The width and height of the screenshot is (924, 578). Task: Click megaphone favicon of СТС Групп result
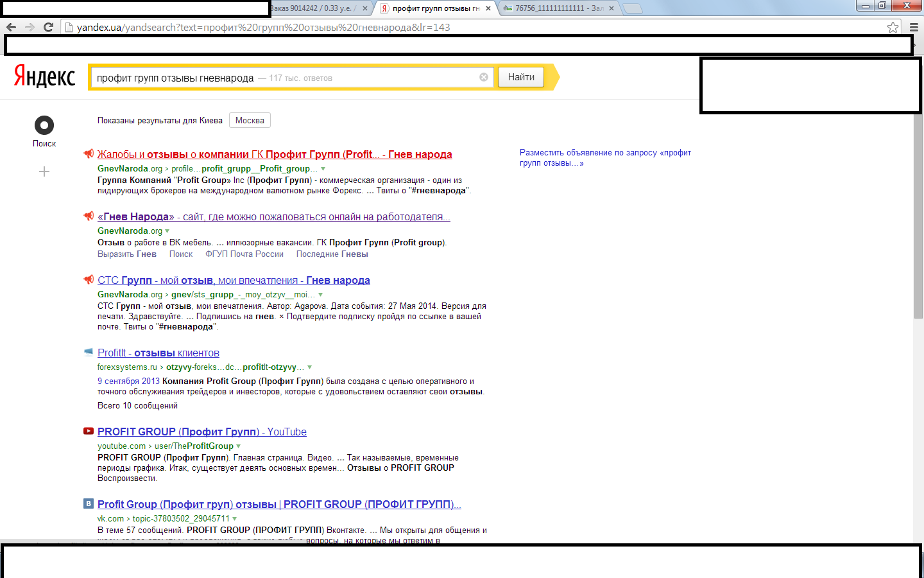(x=89, y=279)
